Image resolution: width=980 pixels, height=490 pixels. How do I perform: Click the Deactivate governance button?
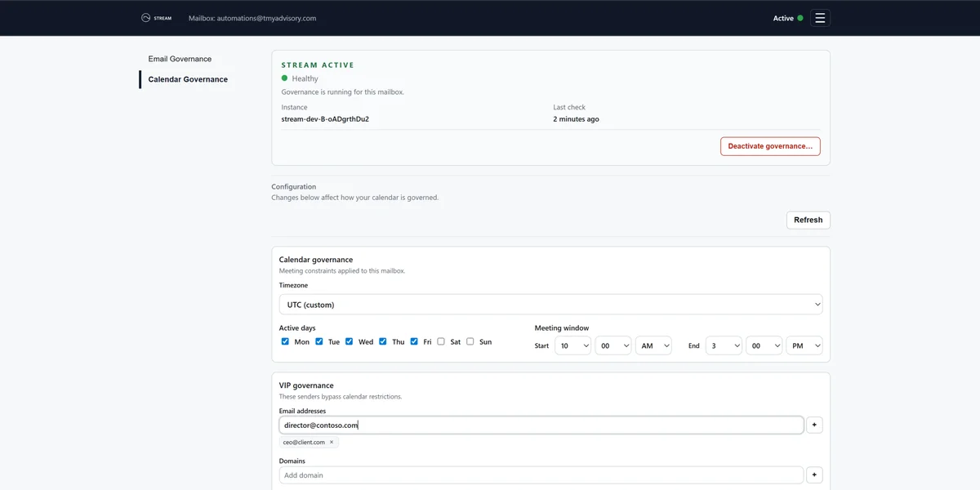point(770,146)
